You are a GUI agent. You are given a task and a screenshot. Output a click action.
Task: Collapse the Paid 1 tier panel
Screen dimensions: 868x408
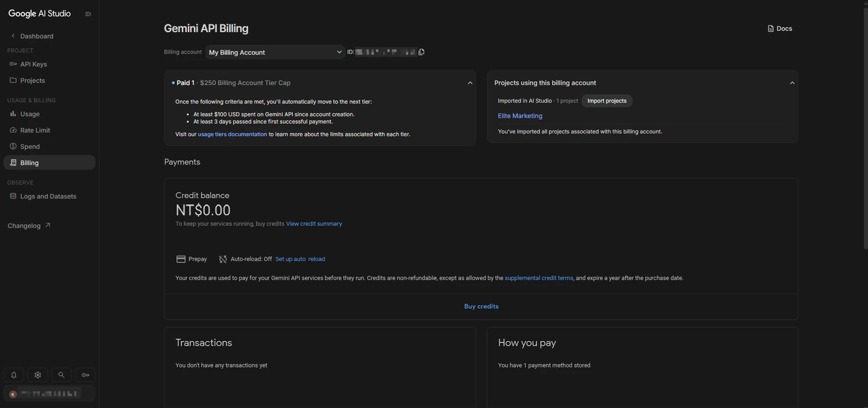(x=470, y=83)
